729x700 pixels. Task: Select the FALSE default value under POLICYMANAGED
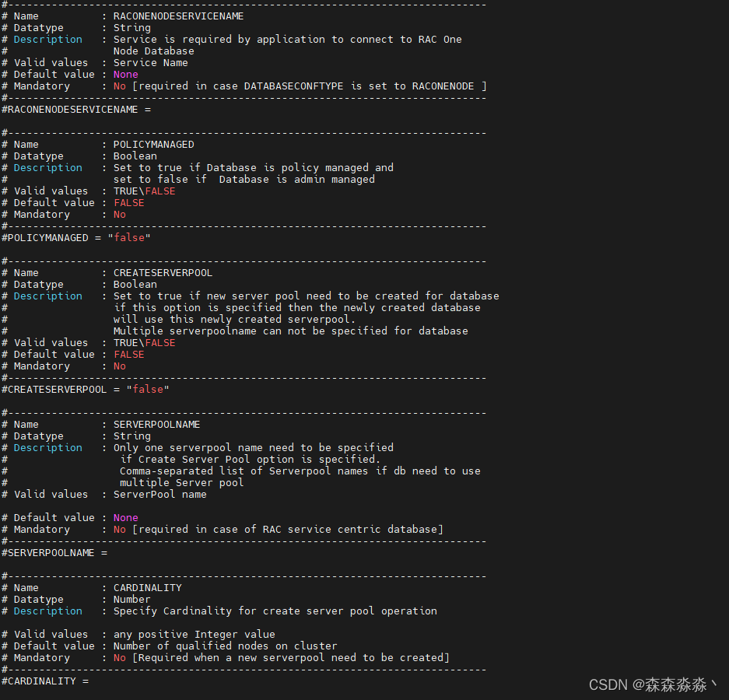point(128,202)
